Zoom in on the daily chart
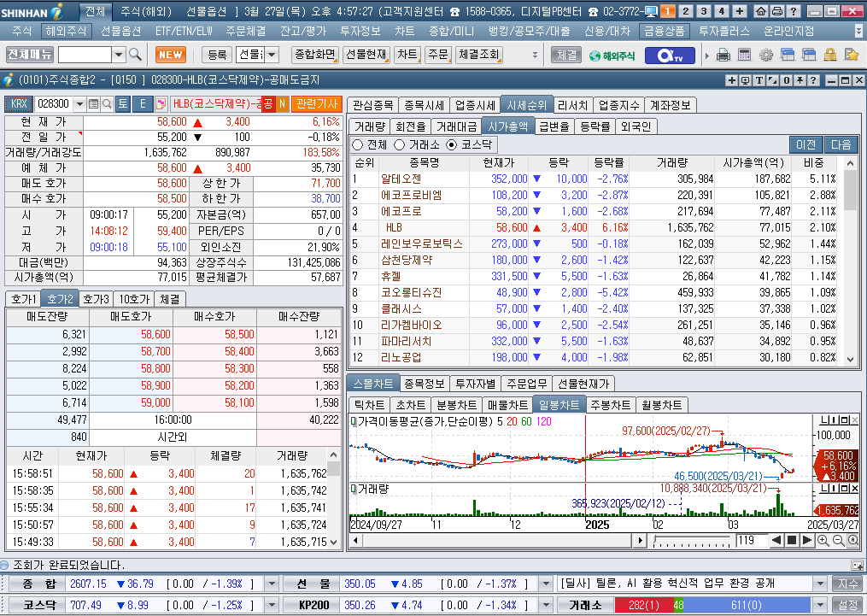The height and width of the screenshot is (616, 867). click(x=823, y=540)
